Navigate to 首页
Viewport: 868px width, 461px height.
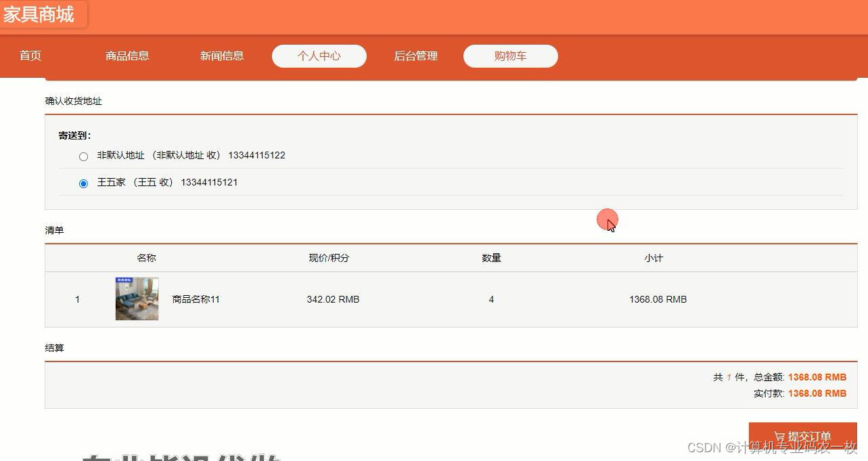click(x=30, y=56)
